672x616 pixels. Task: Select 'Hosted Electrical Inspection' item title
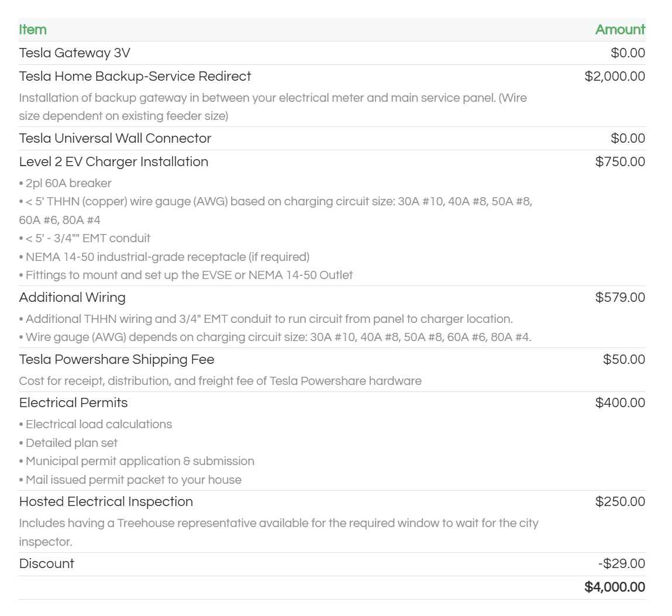click(x=106, y=502)
